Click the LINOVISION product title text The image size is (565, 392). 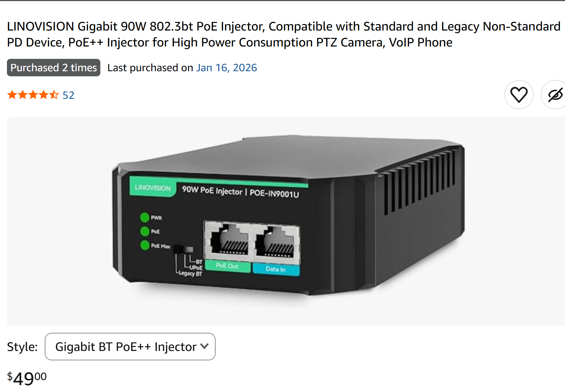pos(284,35)
